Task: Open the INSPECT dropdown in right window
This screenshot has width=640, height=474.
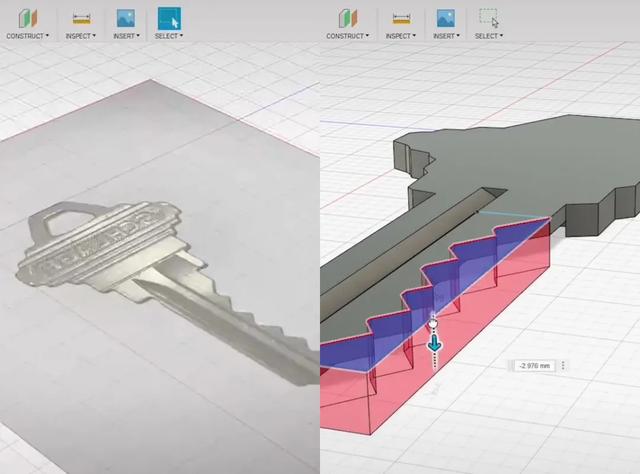Action: click(x=401, y=36)
